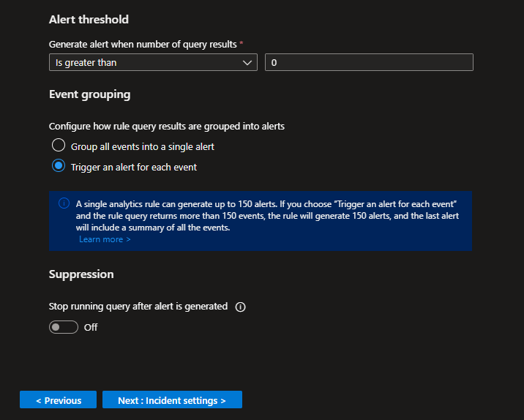Focus the threshold value field containing 0
Screen dimensions: 524x420
pyautogui.click(x=369, y=63)
